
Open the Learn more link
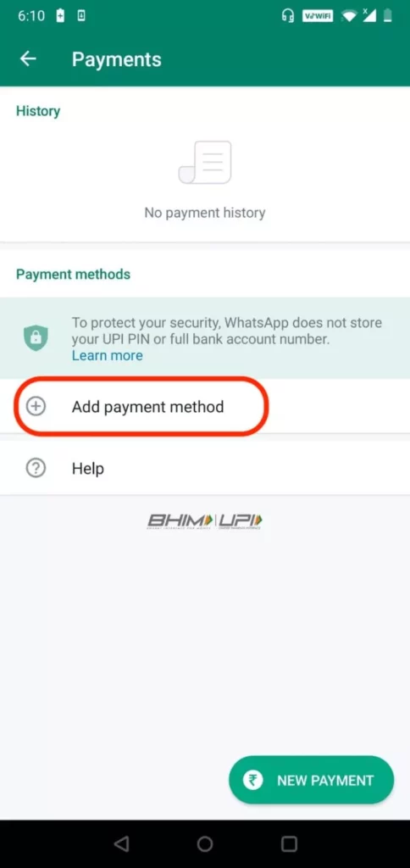[108, 355]
